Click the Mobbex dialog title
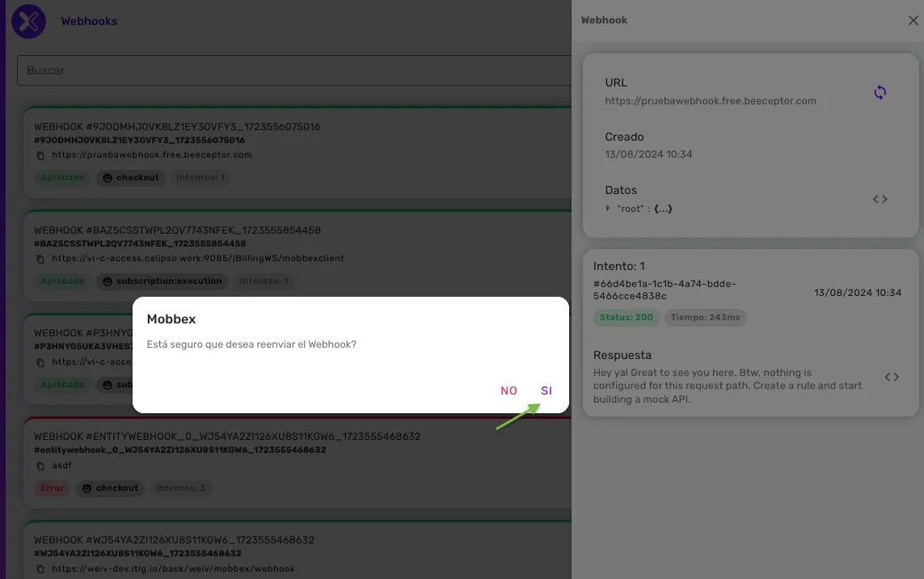Viewport: 924px width, 579px height. 171,319
